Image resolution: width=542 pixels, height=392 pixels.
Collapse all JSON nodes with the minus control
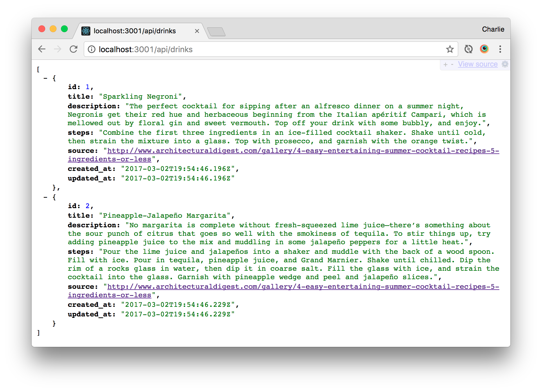pyautogui.click(x=452, y=64)
